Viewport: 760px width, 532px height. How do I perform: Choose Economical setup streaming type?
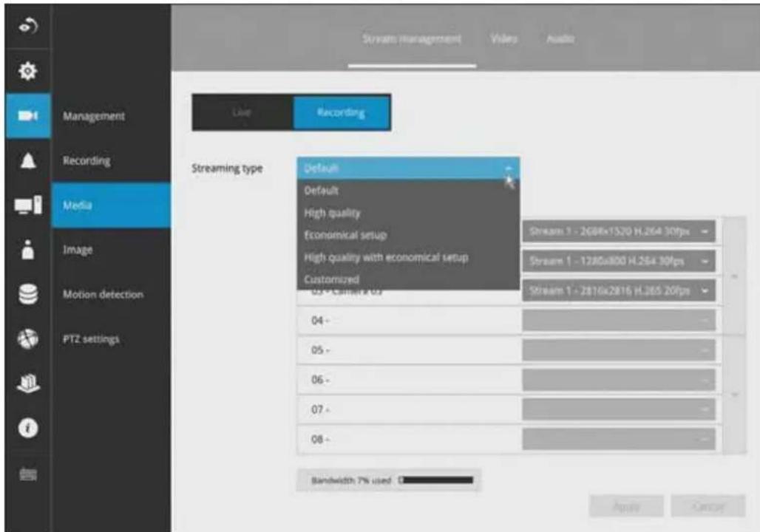pos(408,235)
